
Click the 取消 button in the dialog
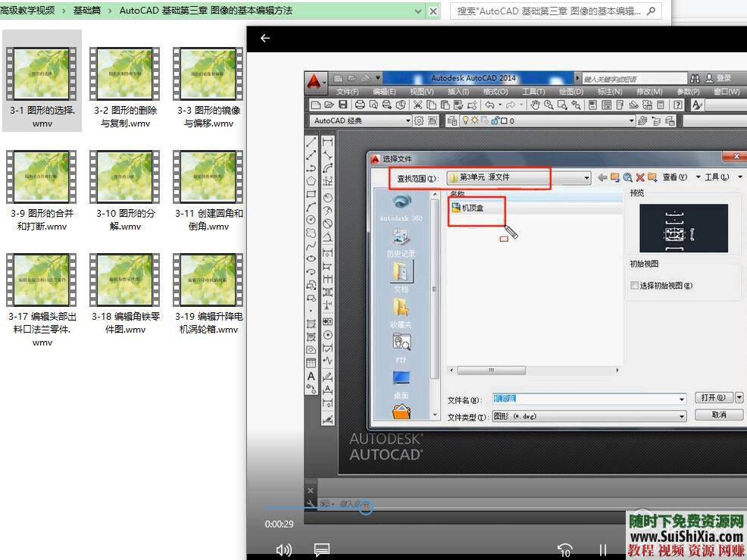[717, 415]
